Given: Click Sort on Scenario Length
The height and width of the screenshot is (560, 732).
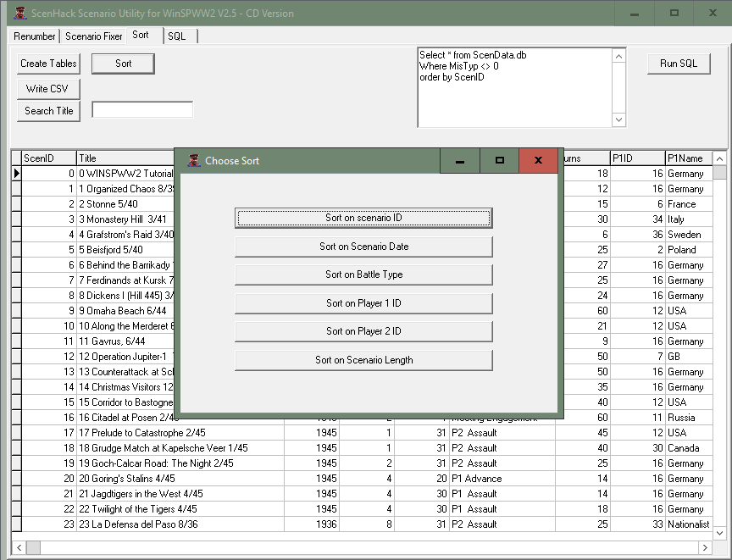Looking at the screenshot, I should click(x=363, y=360).
